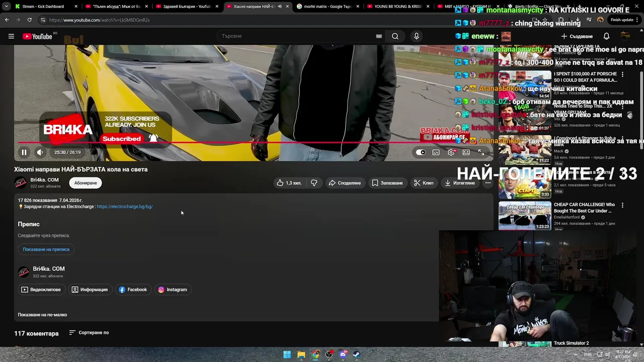Open Discord from the taskbar
644x362 pixels.
point(343,354)
